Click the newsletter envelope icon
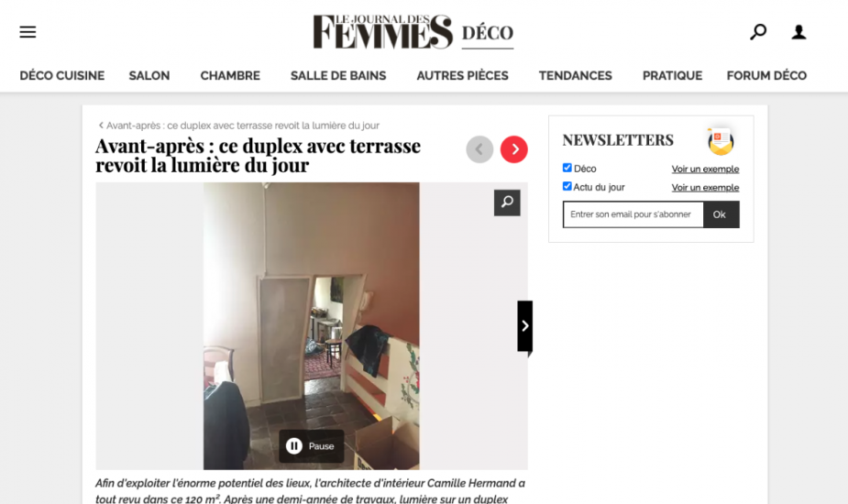 [x=721, y=141]
